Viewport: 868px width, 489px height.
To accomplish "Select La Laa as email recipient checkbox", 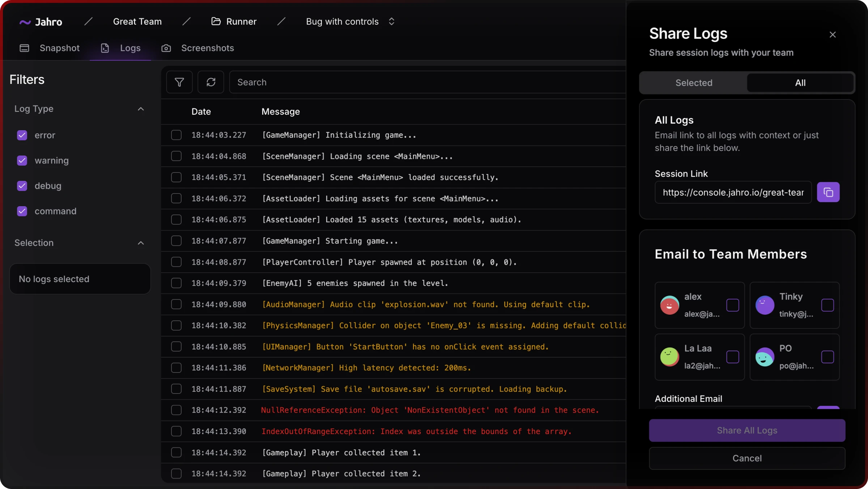I will (733, 357).
